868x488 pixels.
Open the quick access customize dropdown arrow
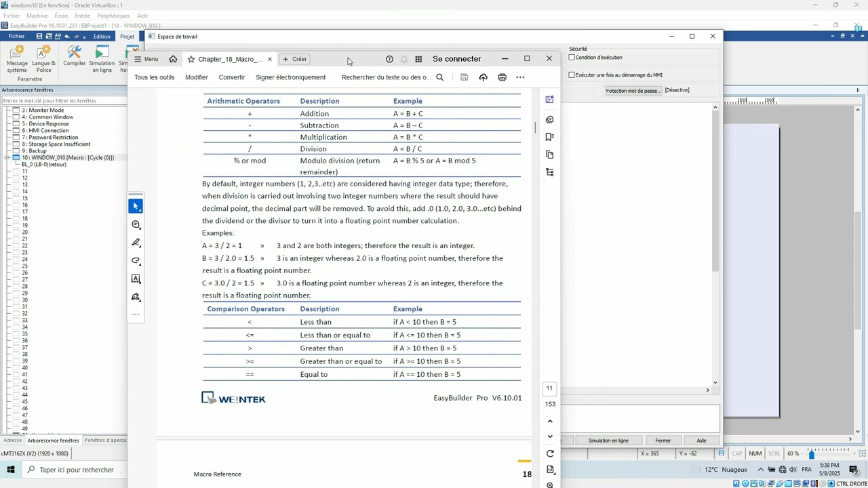click(x=84, y=37)
